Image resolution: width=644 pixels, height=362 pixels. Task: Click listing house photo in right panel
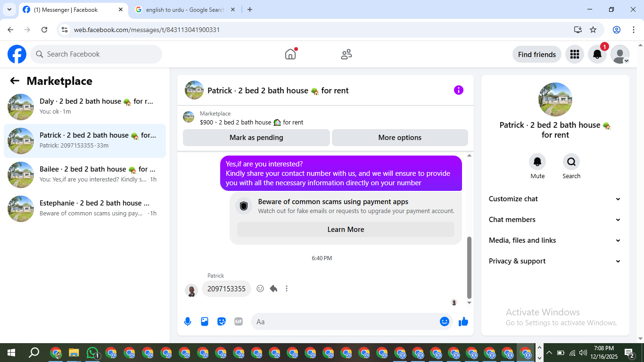tap(555, 99)
